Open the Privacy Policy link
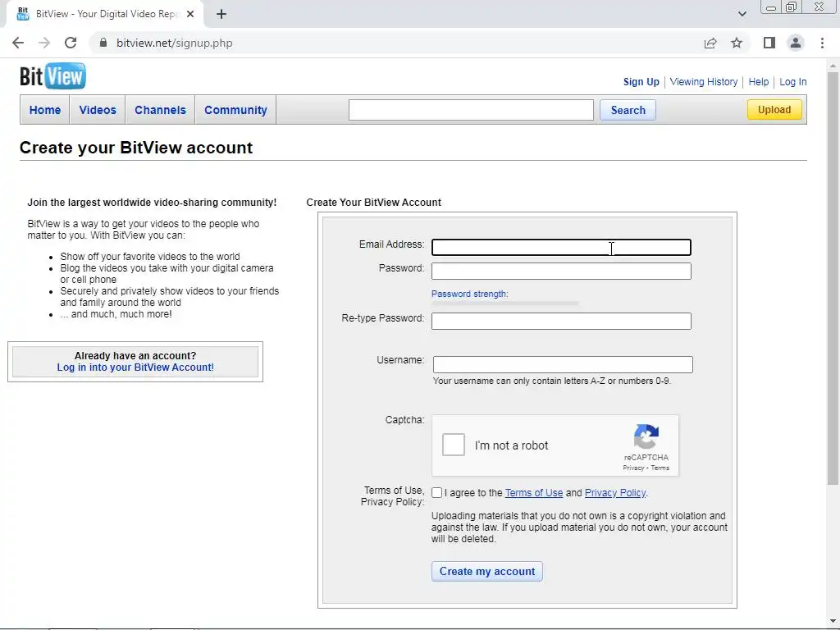This screenshot has width=840, height=630. pyautogui.click(x=615, y=493)
